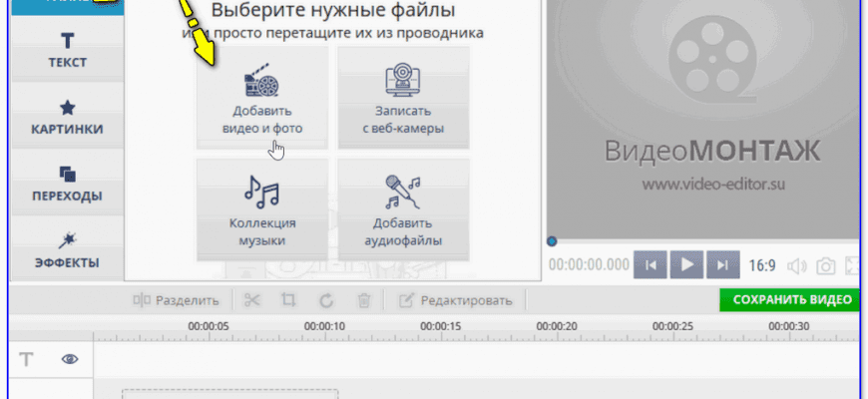Viewport: 868px width, 399px height.
Task: Click the speaker volume icon
Action: click(x=796, y=266)
